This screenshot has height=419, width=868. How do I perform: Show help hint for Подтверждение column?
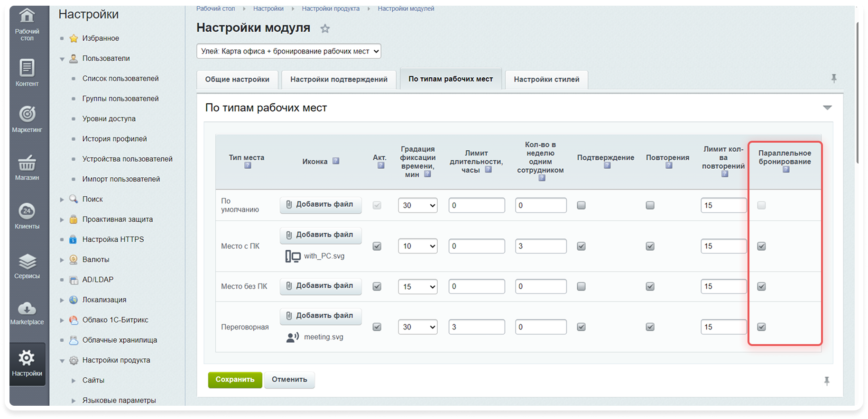click(x=607, y=165)
